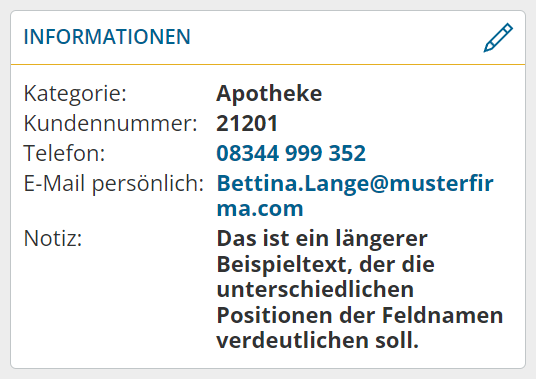536x379 pixels.
Task: Select the Notiz field label
Action: [x=53, y=238]
